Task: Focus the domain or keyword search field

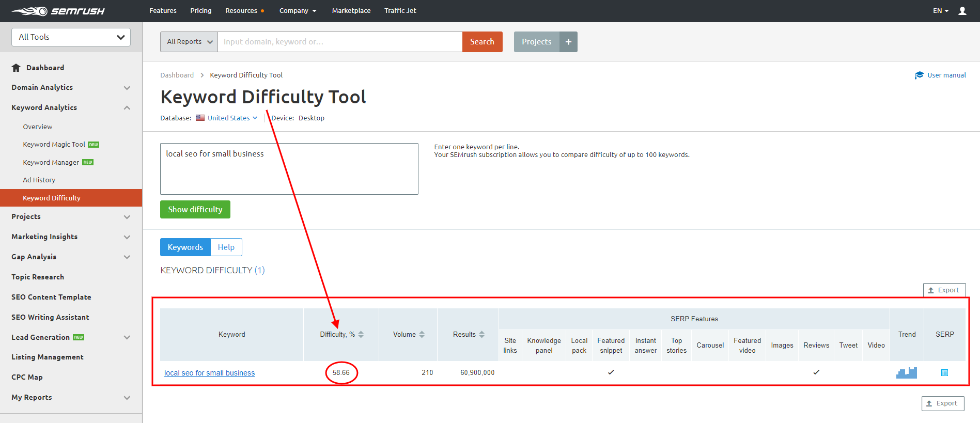Action: (x=340, y=42)
